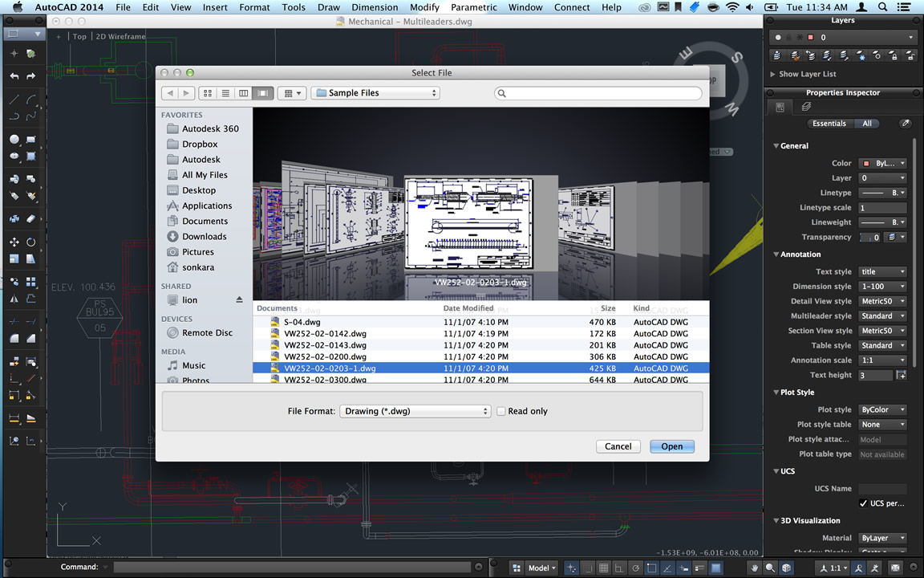Toggle the UCS per viewport checkbox
Image resolution: width=924 pixels, height=578 pixels.
click(x=863, y=503)
